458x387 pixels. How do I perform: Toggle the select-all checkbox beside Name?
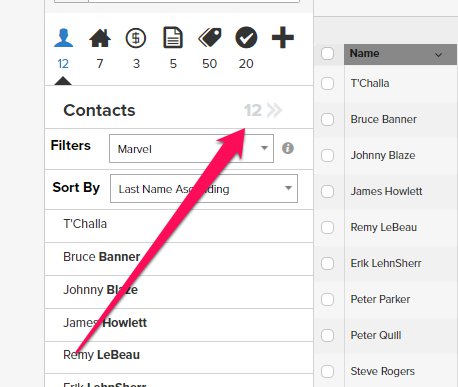[327, 53]
